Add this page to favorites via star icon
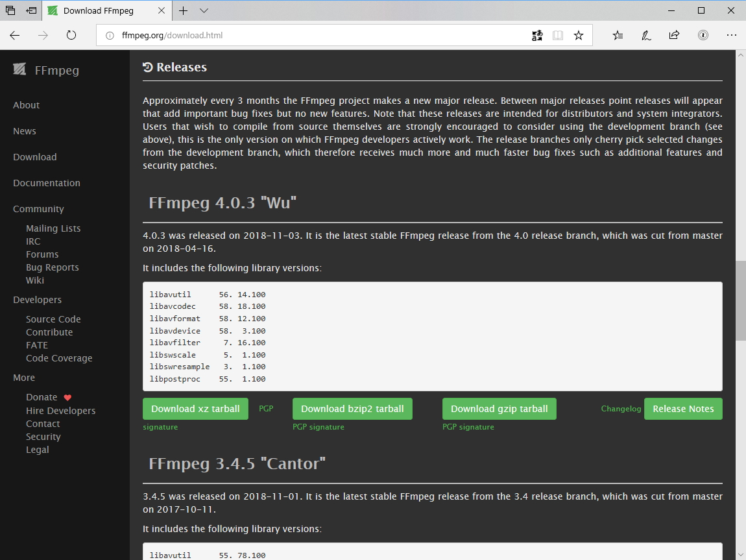746x560 pixels. 578,35
